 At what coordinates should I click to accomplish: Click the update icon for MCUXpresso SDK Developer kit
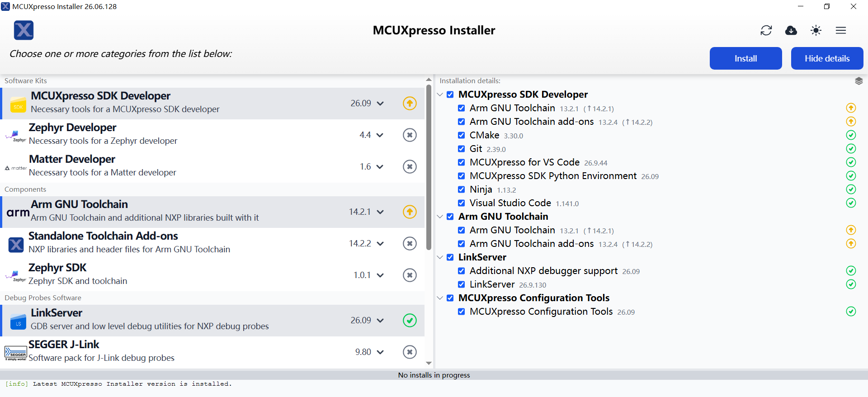pos(410,103)
